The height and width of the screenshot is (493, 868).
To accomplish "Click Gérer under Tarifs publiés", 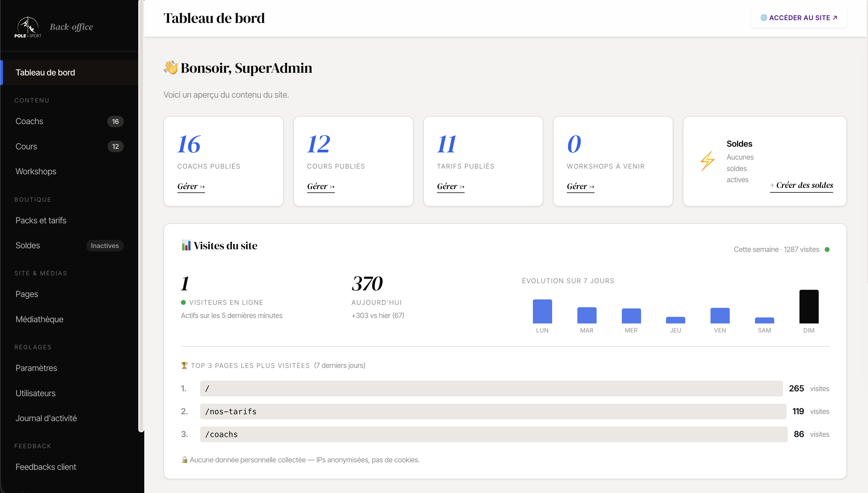I will click(451, 187).
